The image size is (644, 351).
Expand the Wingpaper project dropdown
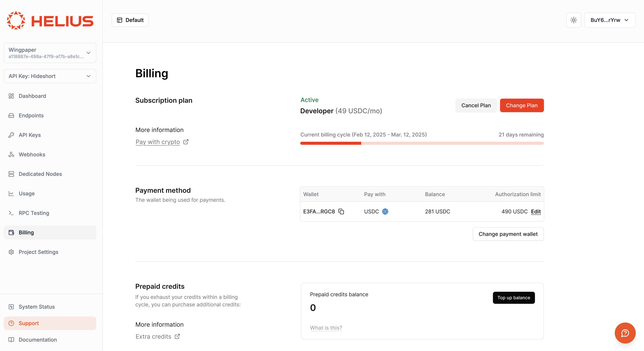(x=50, y=53)
